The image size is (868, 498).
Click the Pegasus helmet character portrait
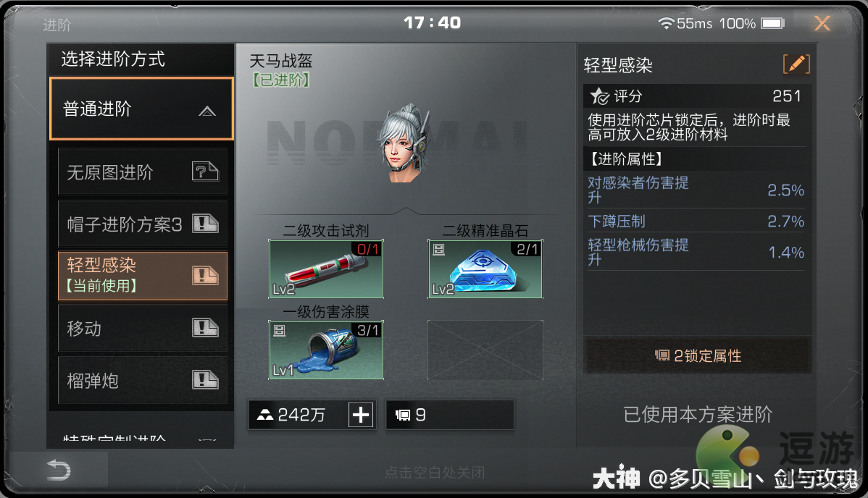tap(404, 143)
